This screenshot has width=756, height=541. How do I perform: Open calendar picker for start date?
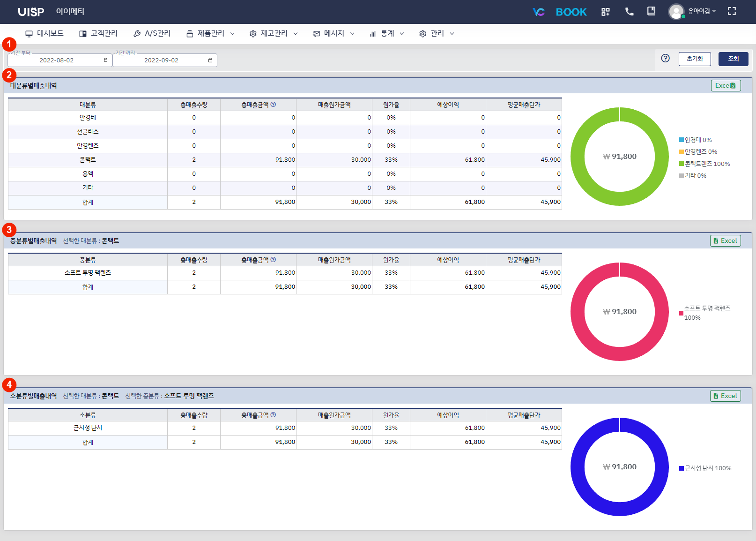coord(105,60)
